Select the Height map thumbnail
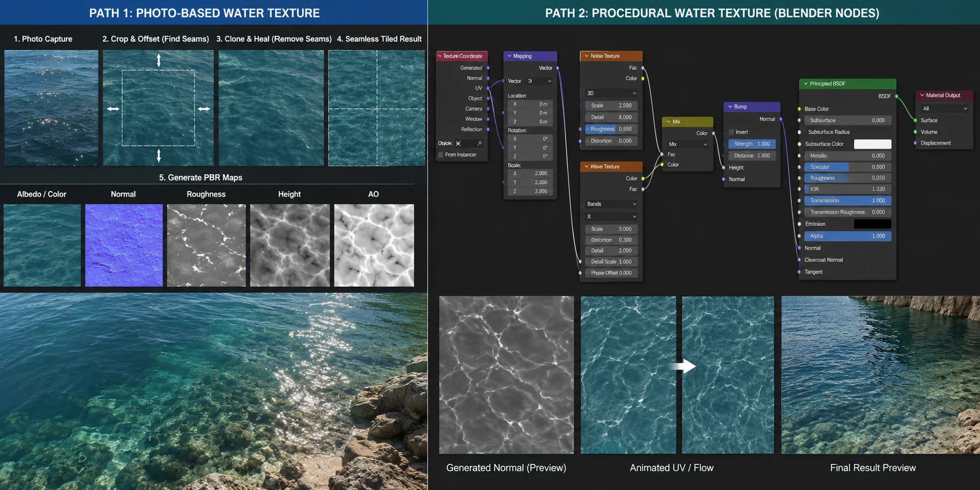 tap(290, 245)
